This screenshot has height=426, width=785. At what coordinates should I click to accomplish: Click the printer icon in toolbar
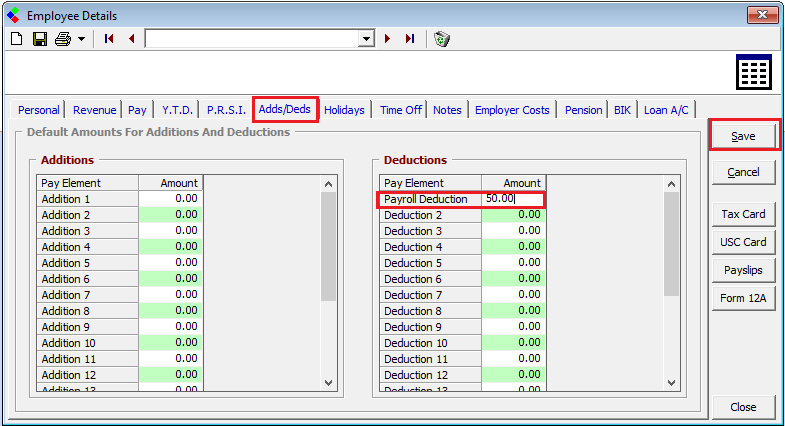tap(63, 39)
